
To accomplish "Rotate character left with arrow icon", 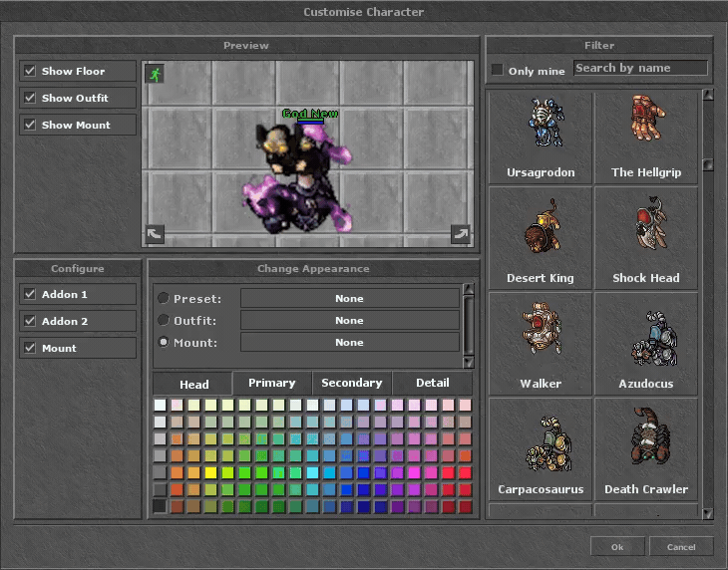I will click(155, 234).
